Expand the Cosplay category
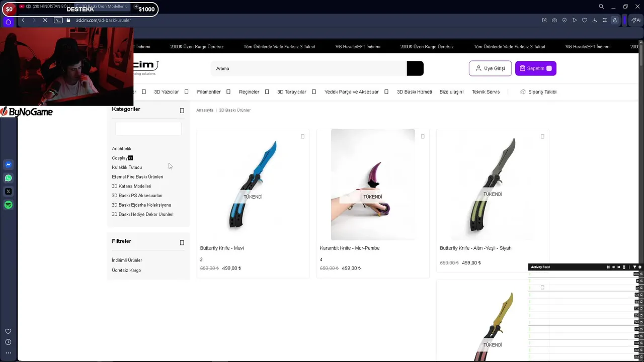The height and width of the screenshot is (362, 644). coord(130,158)
